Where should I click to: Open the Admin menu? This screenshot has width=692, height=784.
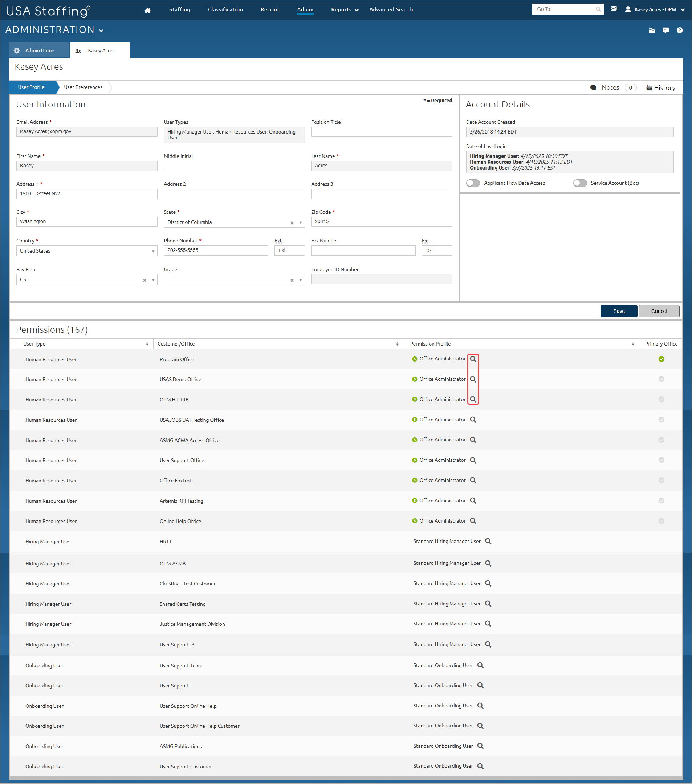click(305, 9)
